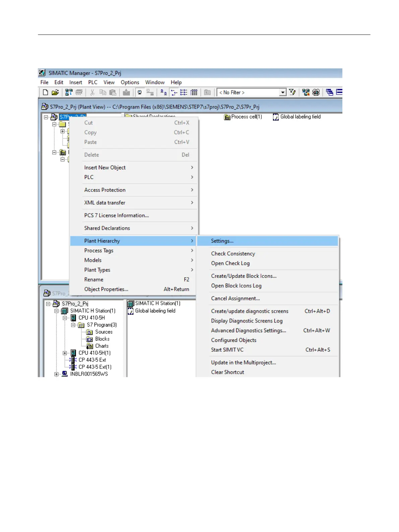Toggle the Offline view toolbar button
The height and width of the screenshot is (532, 399).
[x=150, y=92]
